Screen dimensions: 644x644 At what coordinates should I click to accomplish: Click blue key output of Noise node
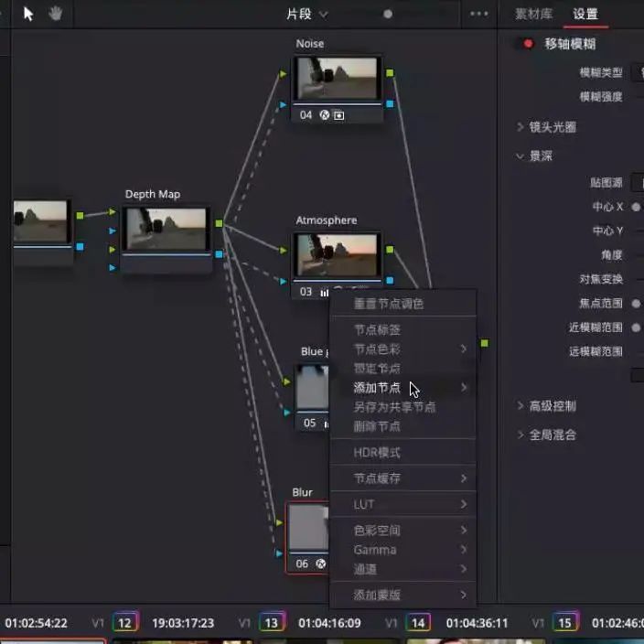pyautogui.click(x=390, y=103)
